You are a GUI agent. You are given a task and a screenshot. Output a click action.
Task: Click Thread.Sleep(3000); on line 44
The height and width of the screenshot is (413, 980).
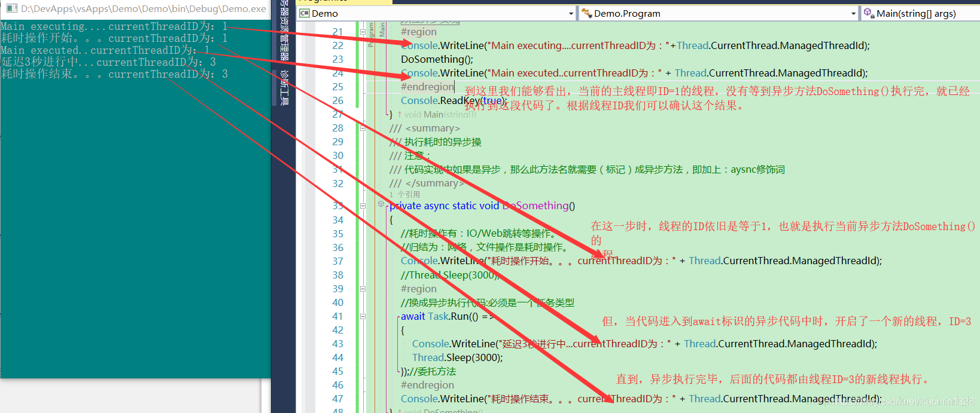pos(457,357)
